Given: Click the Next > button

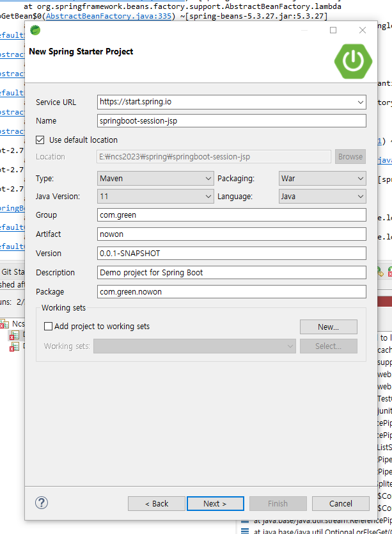Looking at the screenshot, I should [x=215, y=503].
